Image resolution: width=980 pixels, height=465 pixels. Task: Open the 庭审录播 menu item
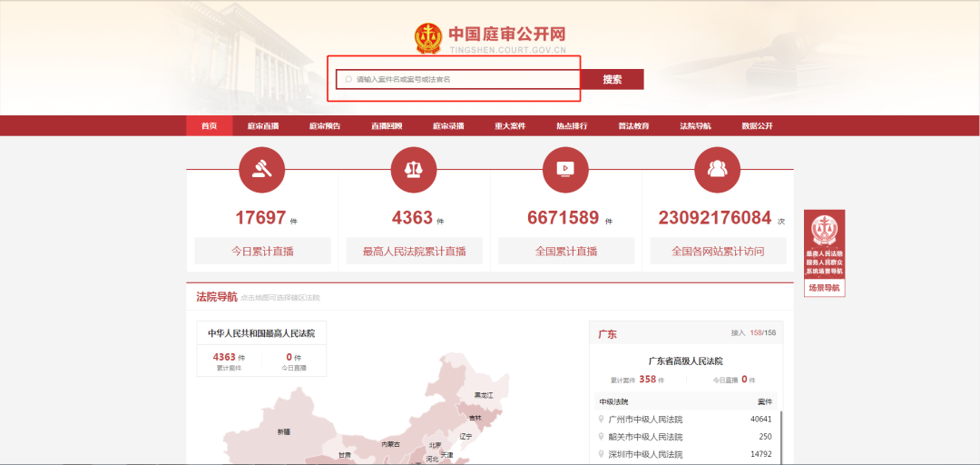pos(449,126)
